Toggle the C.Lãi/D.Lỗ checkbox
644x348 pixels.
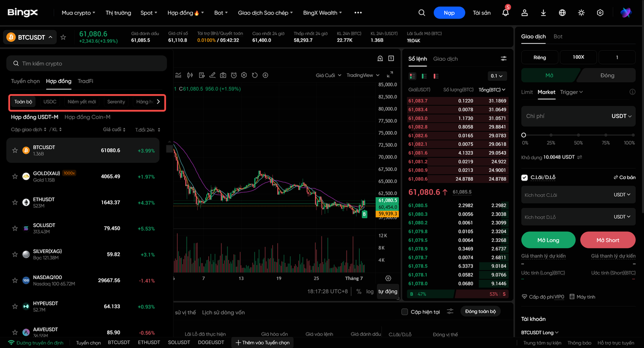point(525,178)
